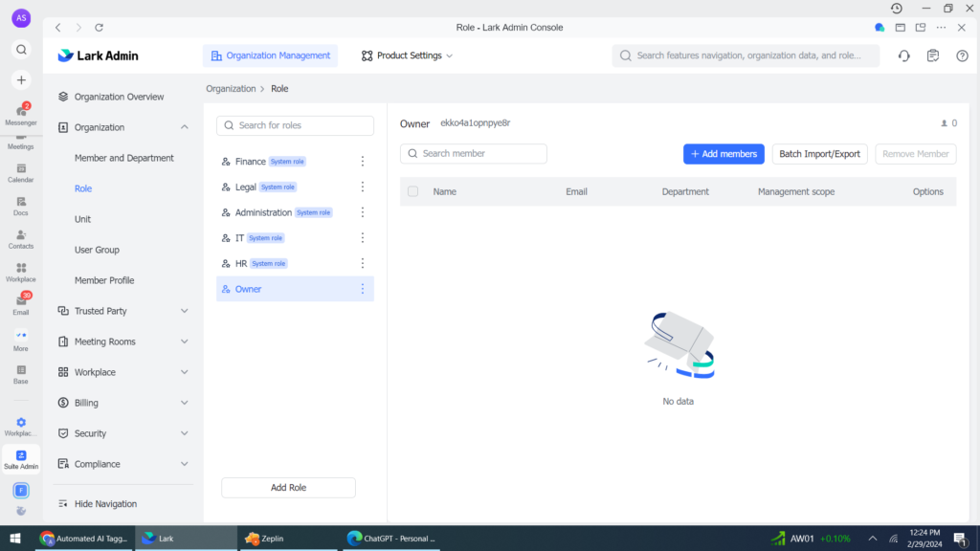The width and height of the screenshot is (980, 551).
Task: Open the Unit page
Action: pyautogui.click(x=82, y=219)
